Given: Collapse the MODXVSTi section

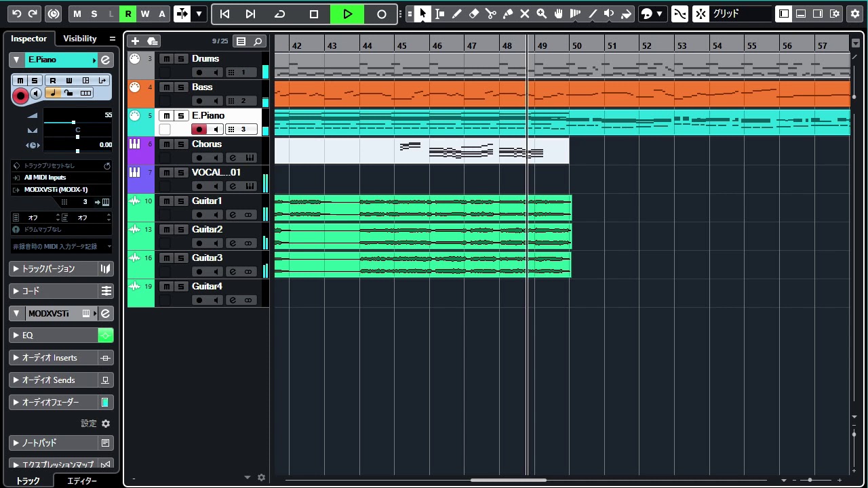Looking at the screenshot, I should pyautogui.click(x=16, y=314).
